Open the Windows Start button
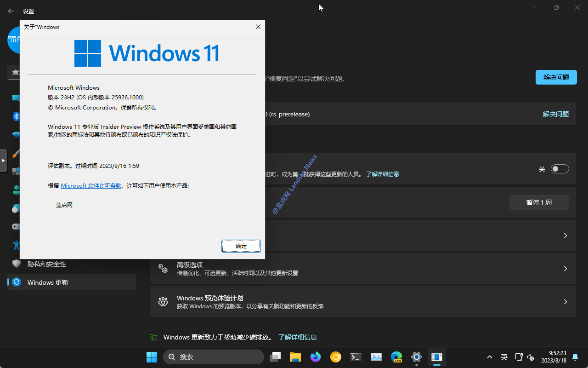588x368 pixels. pos(152,357)
